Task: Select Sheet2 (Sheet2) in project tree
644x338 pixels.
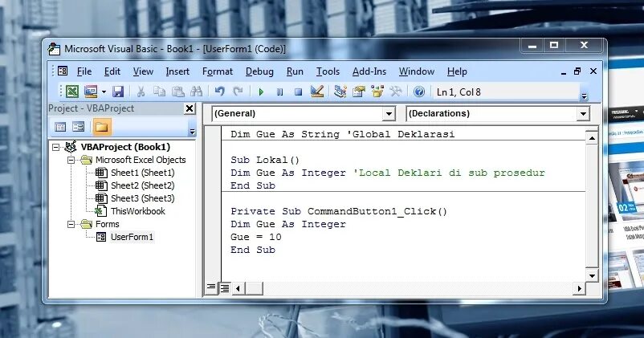Action: click(x=142, y=185)
